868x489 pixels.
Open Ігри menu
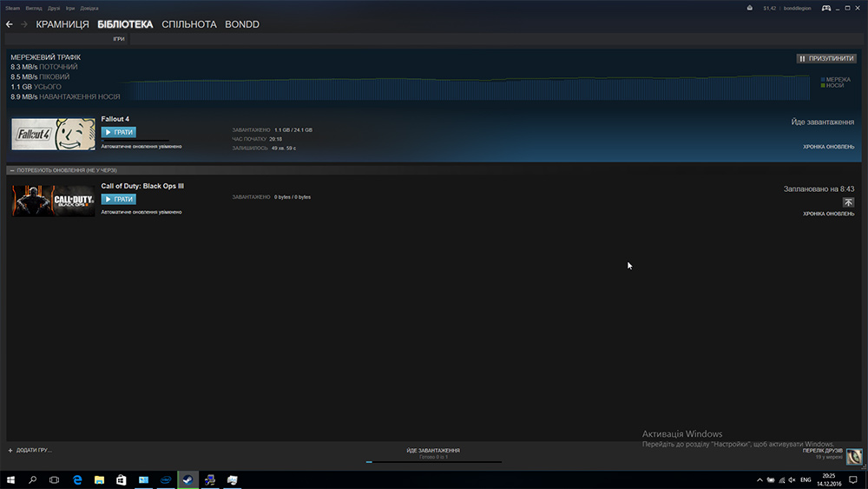(x=70, y=9)
